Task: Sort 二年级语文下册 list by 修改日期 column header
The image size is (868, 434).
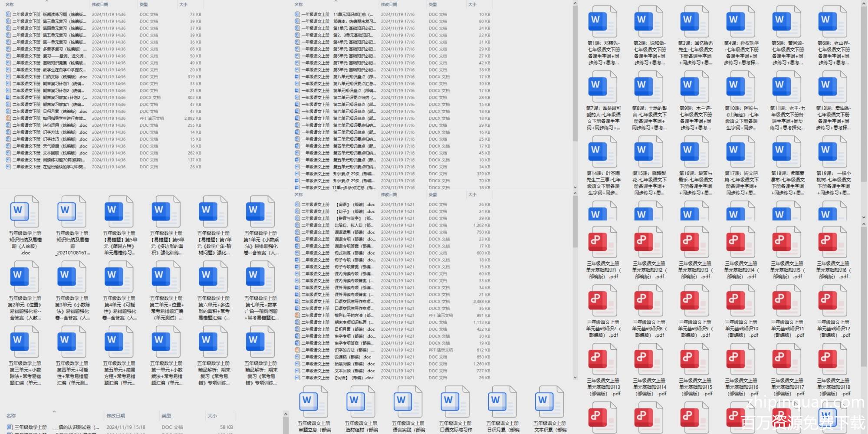Action: 100,4
